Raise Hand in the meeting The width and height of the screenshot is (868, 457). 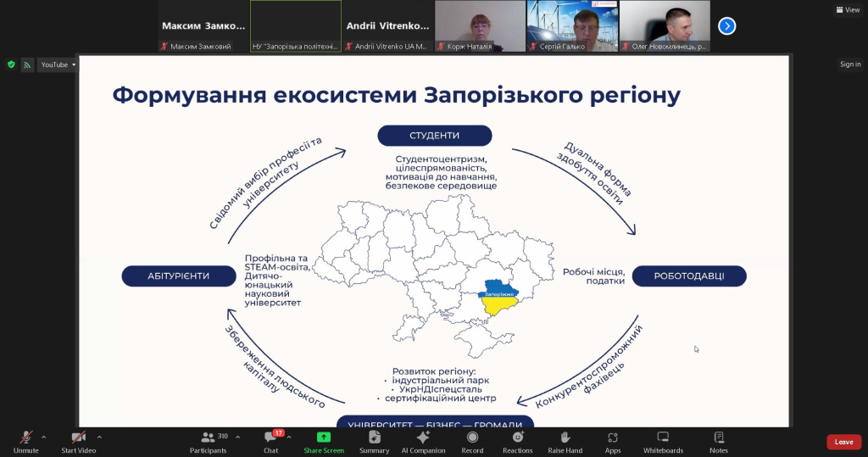[x=565, y=442]
